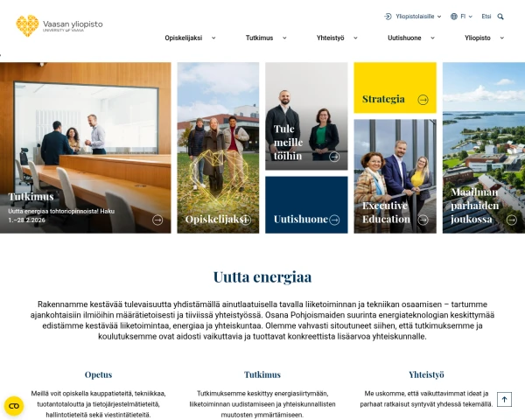Click the arrow icon on Uutishuone card
This screenshot has height=420, width=525.
334,220
